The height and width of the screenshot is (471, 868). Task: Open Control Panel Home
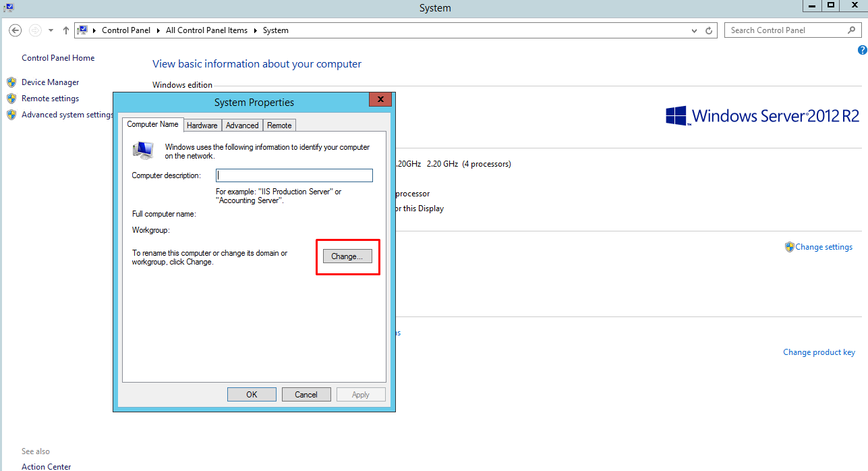pos(58,58)
